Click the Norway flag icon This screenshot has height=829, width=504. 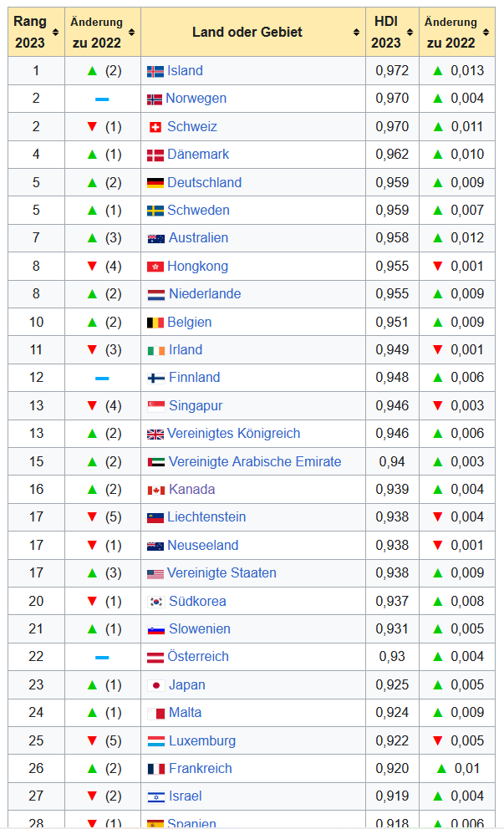click(155, 99)
